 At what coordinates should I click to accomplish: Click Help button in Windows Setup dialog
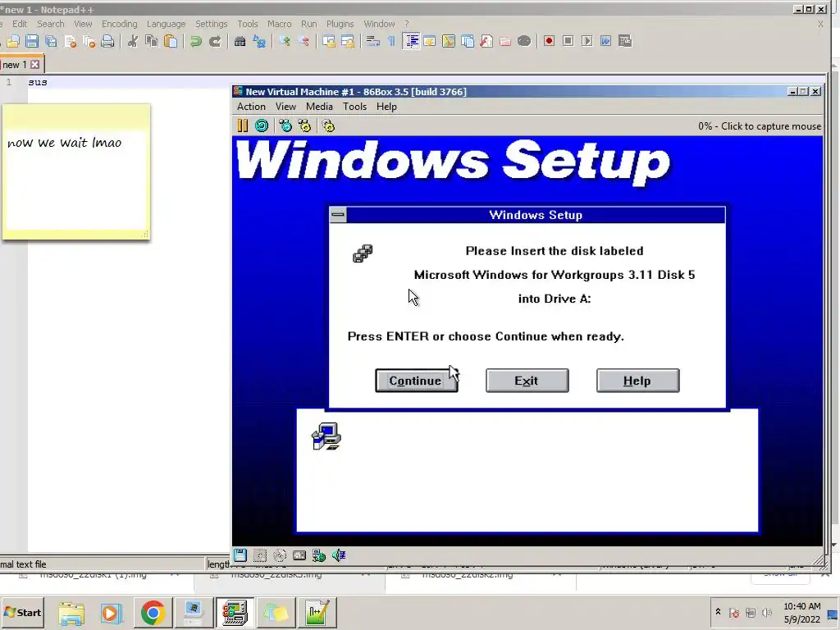(x=637, y=381)
